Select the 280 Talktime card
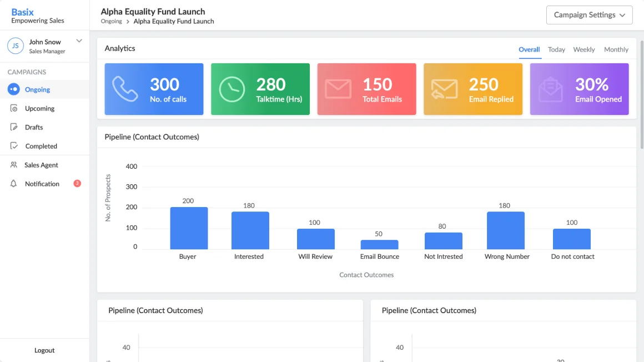644x362 pixels. 260,89
